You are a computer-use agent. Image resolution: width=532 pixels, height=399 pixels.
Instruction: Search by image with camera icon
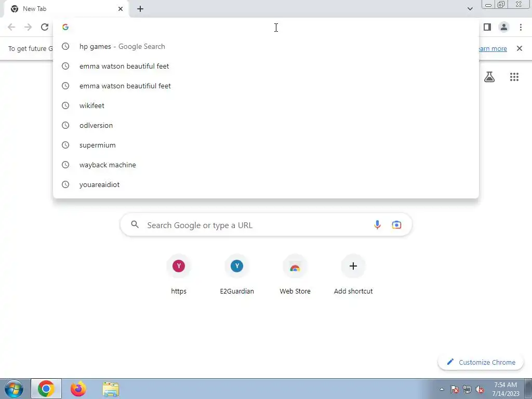coord(396,224)
